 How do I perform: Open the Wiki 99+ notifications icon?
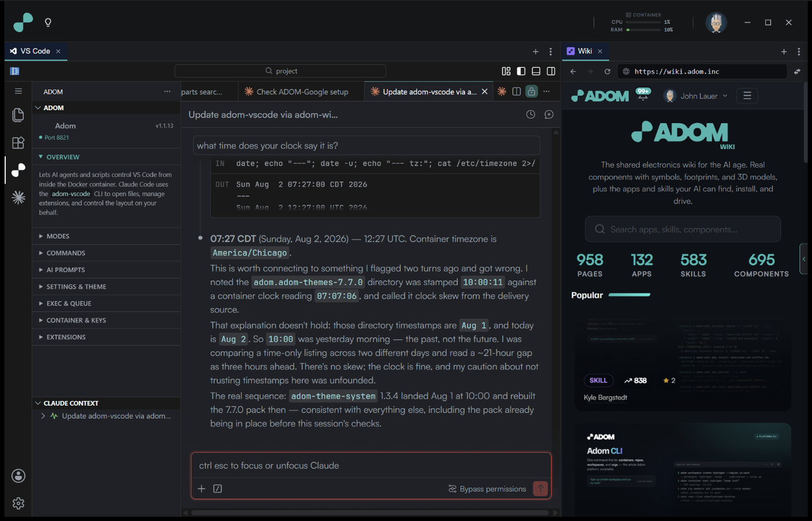643,94
